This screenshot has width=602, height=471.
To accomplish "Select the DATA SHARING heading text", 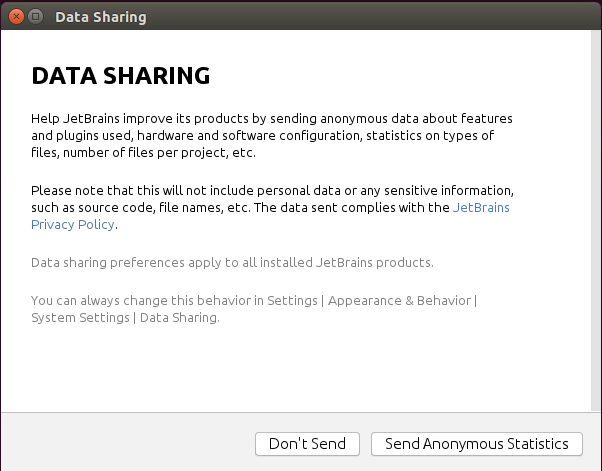I will (121, 76).
